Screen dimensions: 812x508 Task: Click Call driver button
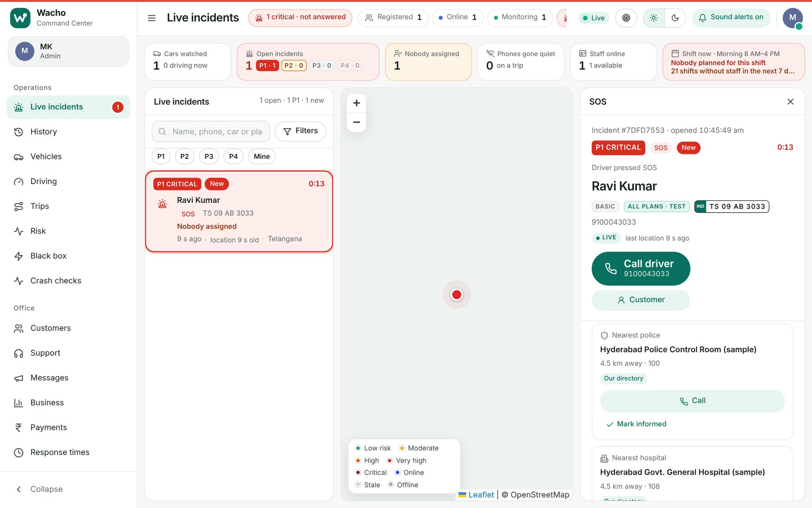click(641, 269)
